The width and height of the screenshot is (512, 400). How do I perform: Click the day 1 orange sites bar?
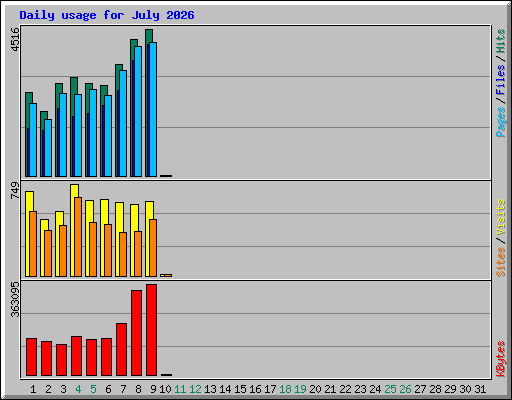point(33,244)
